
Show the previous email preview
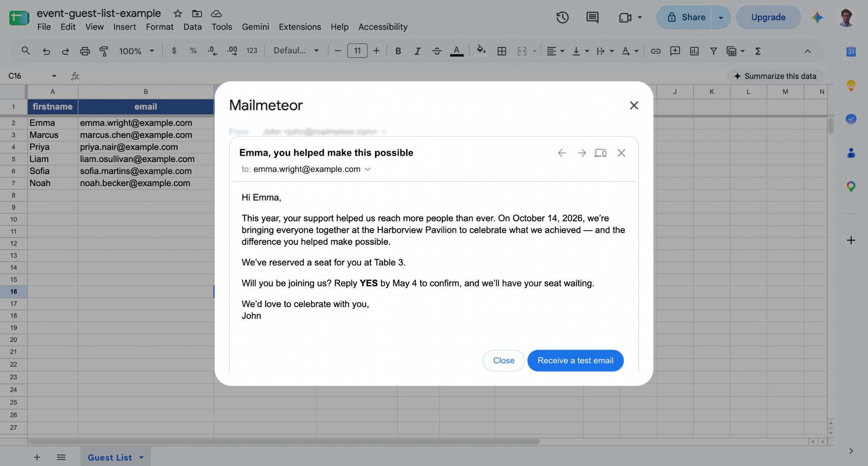pyautogui.click(x=562, y=153)
